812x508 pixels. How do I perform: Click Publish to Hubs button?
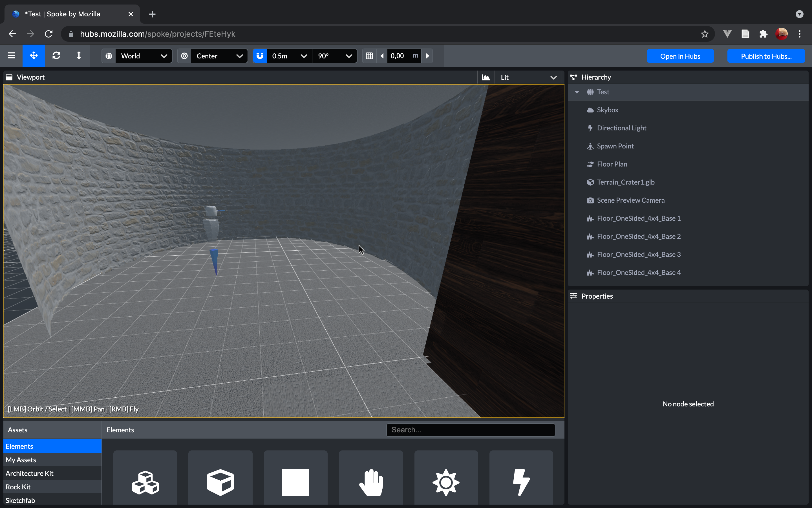(x=766, y=56)
